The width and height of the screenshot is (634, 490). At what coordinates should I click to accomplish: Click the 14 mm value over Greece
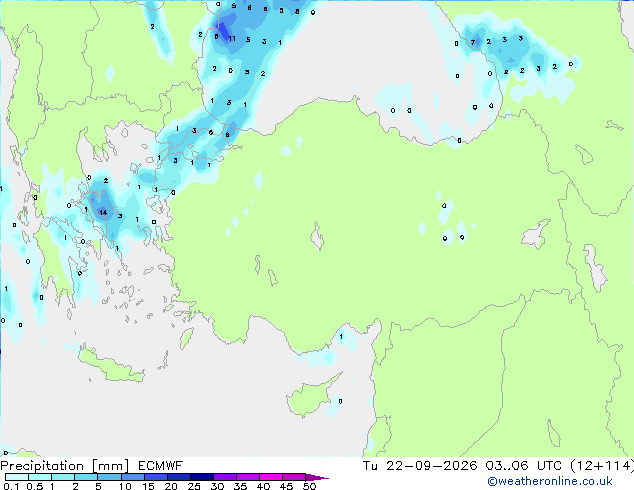tap(103, 213)
